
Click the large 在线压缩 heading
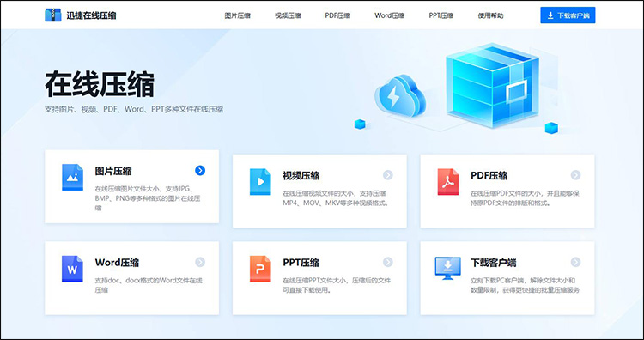[100, 84]
